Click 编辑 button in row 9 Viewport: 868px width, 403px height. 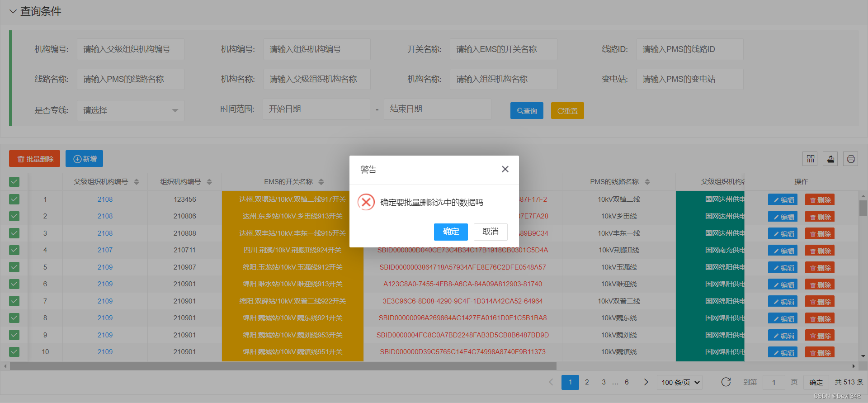tap(783, 335)
